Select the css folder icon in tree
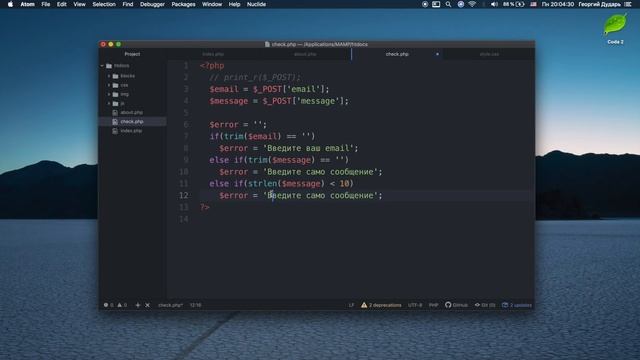 (116, 85)
